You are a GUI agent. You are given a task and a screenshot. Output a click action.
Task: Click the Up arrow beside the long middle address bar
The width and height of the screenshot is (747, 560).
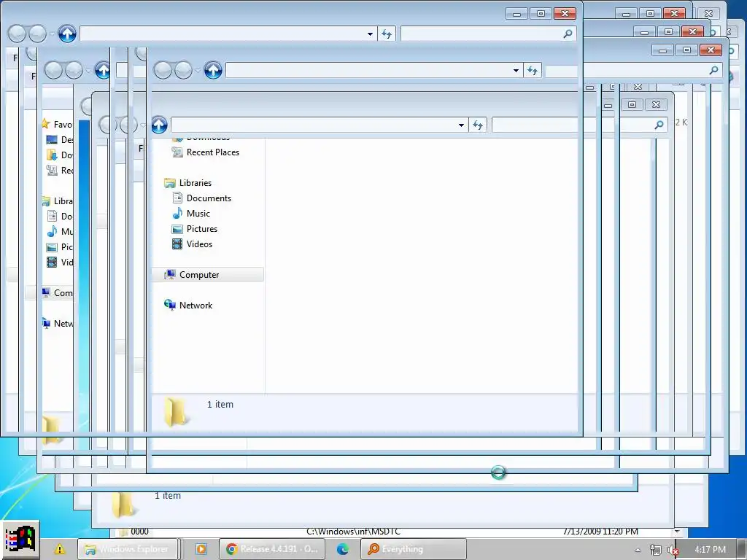click(213, 71)
